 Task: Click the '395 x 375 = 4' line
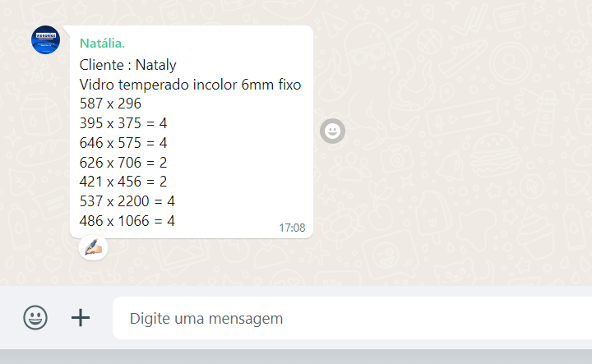(123, 123)
